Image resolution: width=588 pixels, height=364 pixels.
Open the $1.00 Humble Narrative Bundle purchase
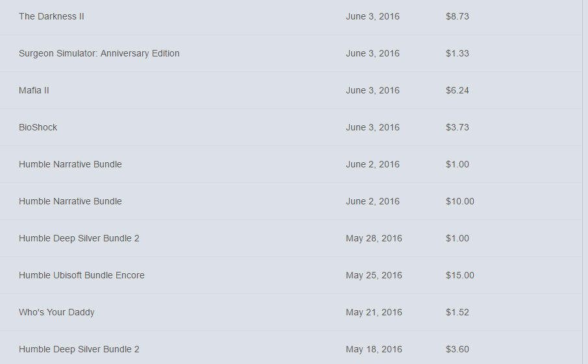[70, 164]
